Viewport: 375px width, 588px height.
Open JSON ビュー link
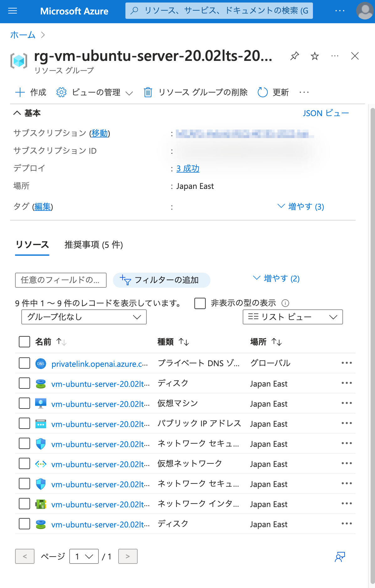point(326,113)
